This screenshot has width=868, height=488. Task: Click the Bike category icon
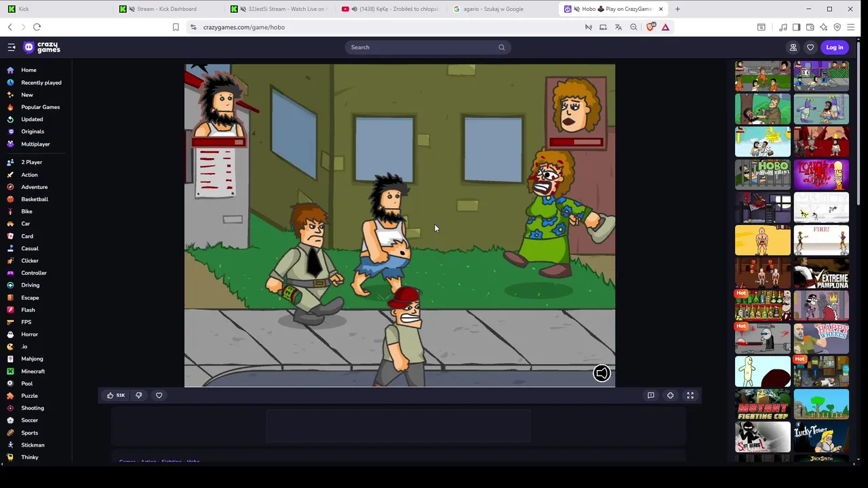10,211
